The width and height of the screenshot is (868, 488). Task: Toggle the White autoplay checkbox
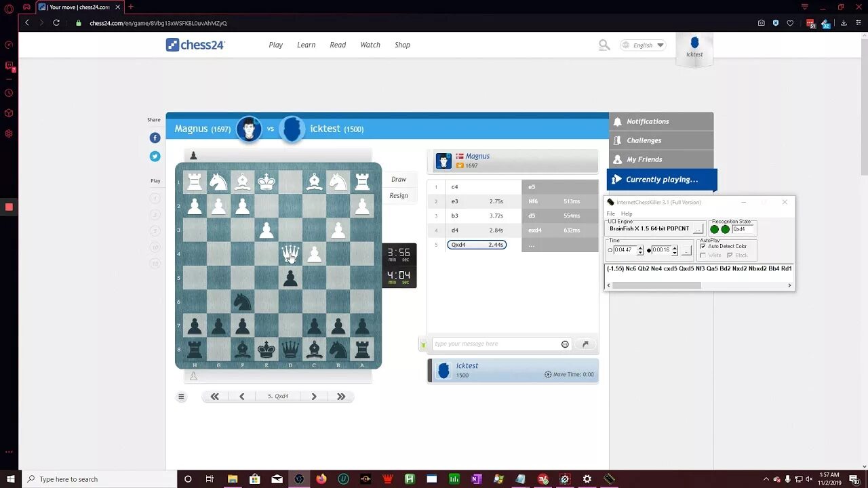click(x=703, y=256)
